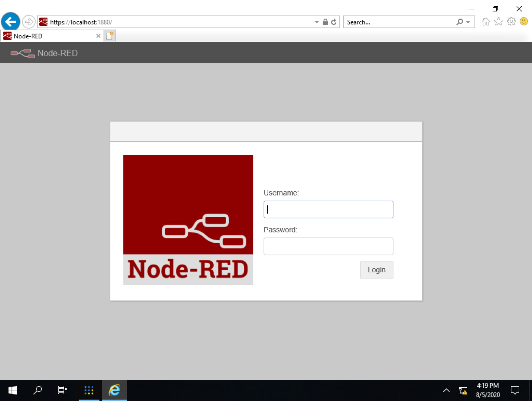This screenshot has height=401, width=532.
Task: Restore down the browser window
Action: [495, 9]
